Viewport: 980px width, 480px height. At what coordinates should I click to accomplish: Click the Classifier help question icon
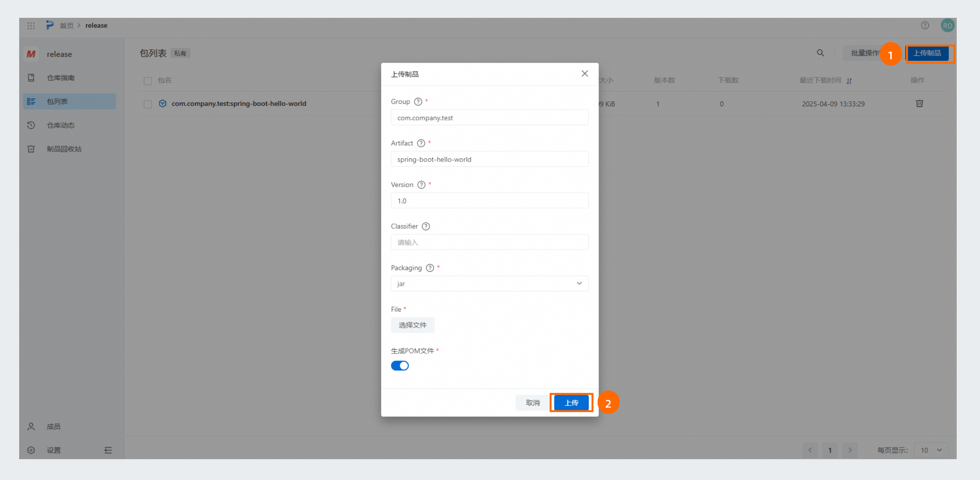[426, 226]
